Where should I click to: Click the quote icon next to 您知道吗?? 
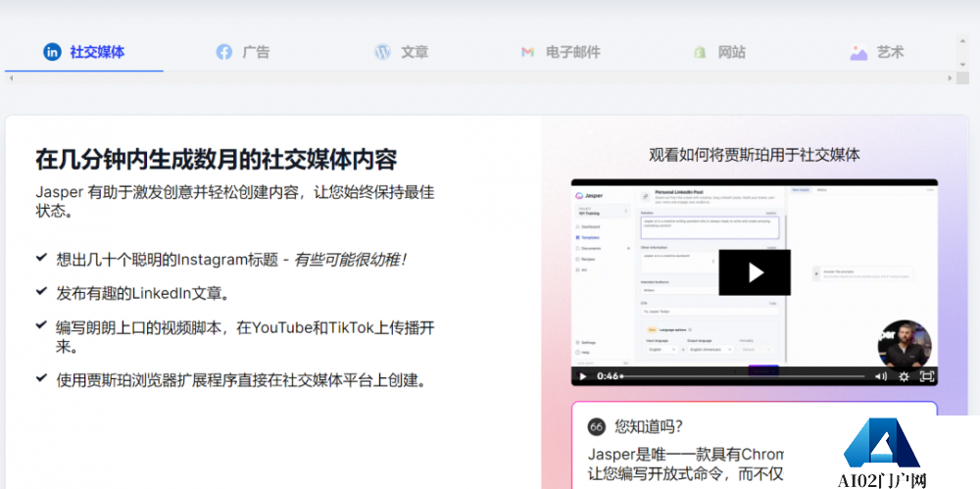(x=596, y=427)
